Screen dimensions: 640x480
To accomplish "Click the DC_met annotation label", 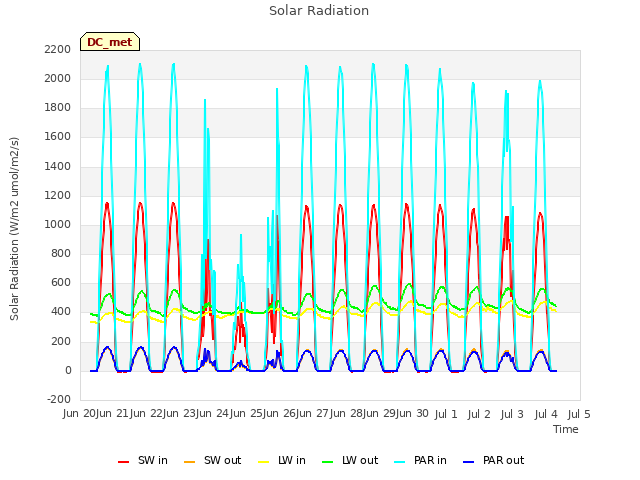I will (110, 42).
